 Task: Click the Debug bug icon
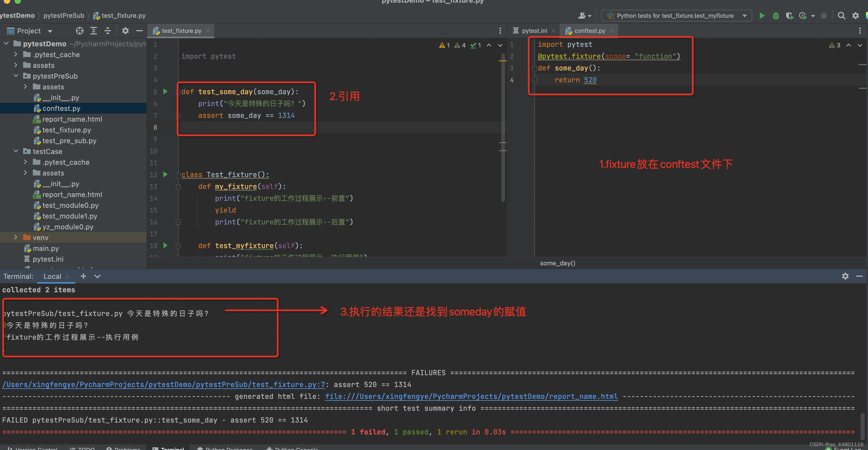(x=776, y=16)
